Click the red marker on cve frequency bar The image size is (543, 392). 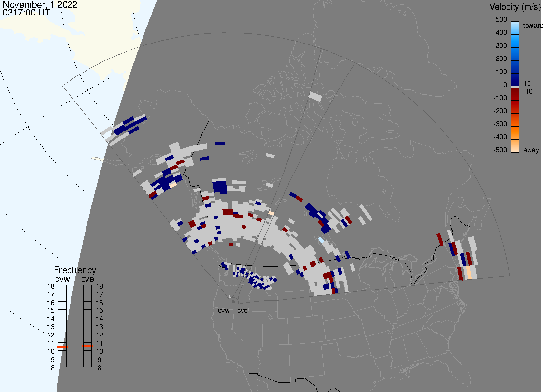coord(87,346)
